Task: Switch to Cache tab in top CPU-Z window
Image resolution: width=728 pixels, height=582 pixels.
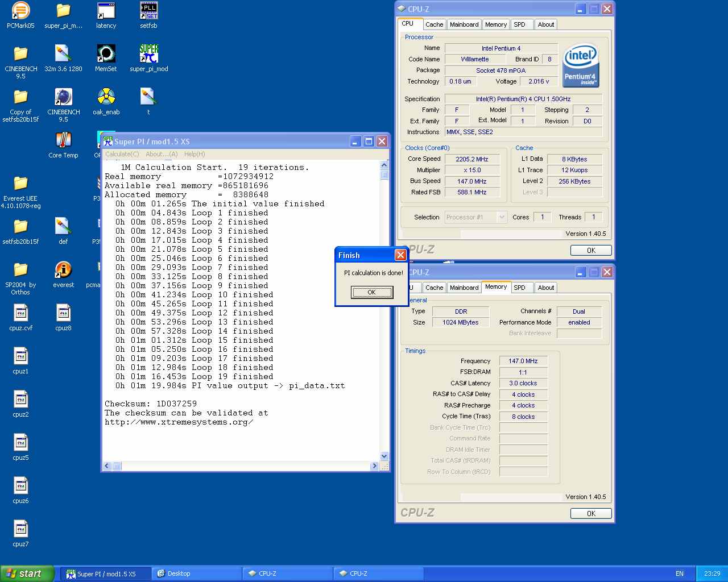Action: pyautogui.click(x=434, y=24)
